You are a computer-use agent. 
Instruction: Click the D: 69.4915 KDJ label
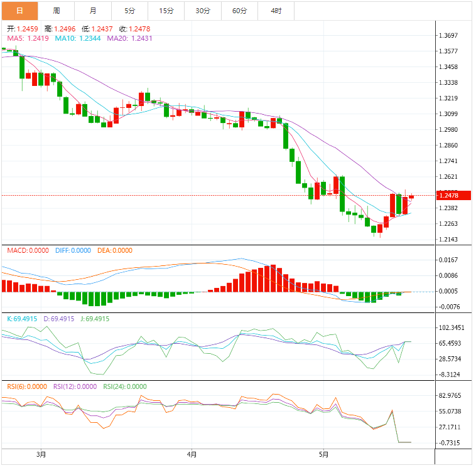click(59, 319)
